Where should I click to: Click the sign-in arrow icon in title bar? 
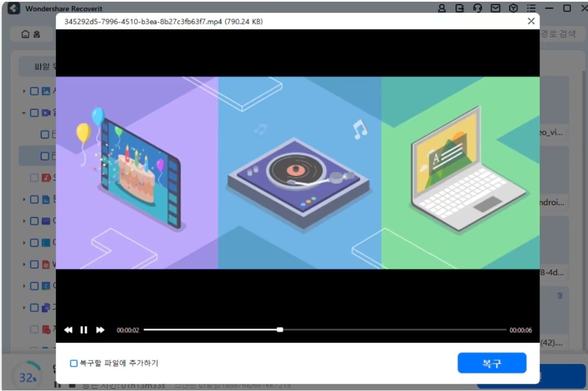[460, 8]
